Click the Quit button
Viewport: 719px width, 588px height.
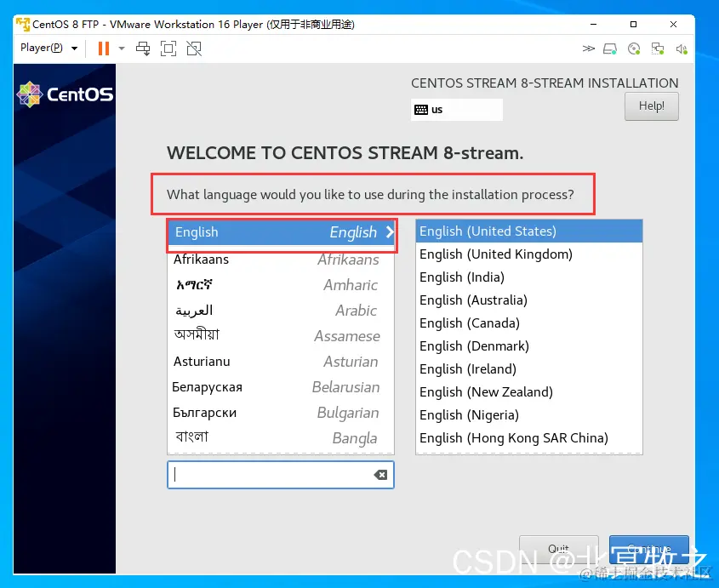coord(558,550)
